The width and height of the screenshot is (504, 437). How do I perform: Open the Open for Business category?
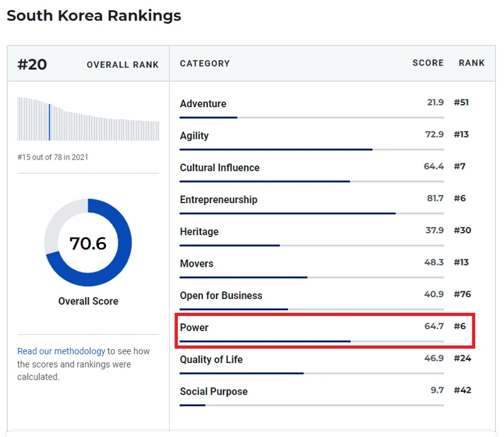point(221,295)
